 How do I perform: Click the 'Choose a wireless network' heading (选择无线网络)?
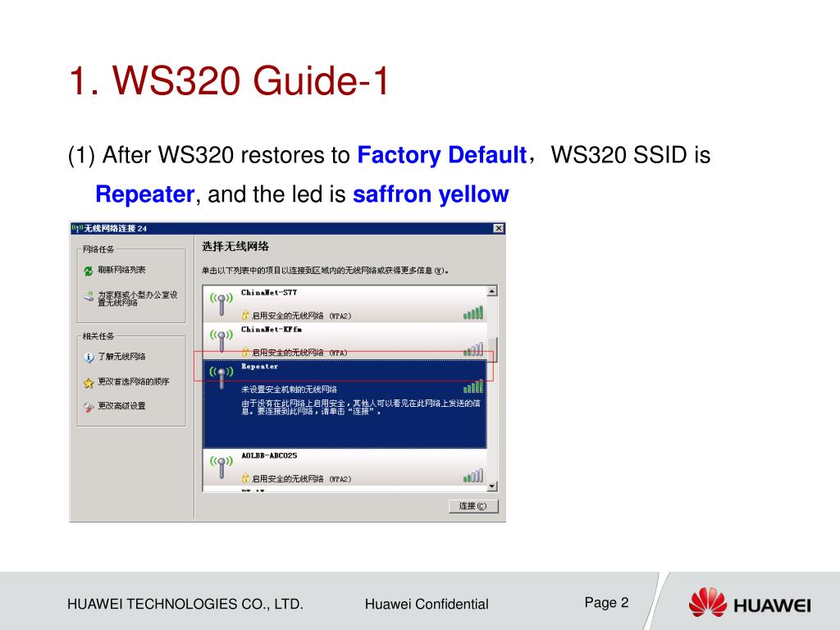click(235, 246)
